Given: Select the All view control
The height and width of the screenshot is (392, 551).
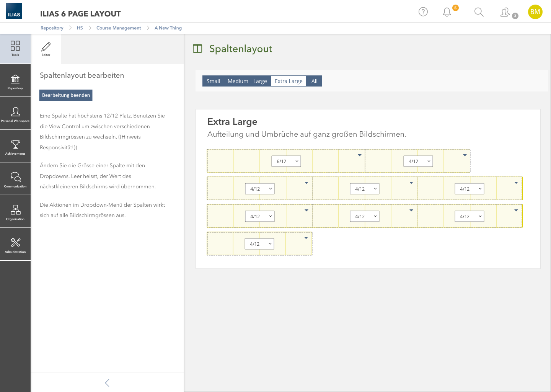Looking at the screenshot, I should [314, 81].
